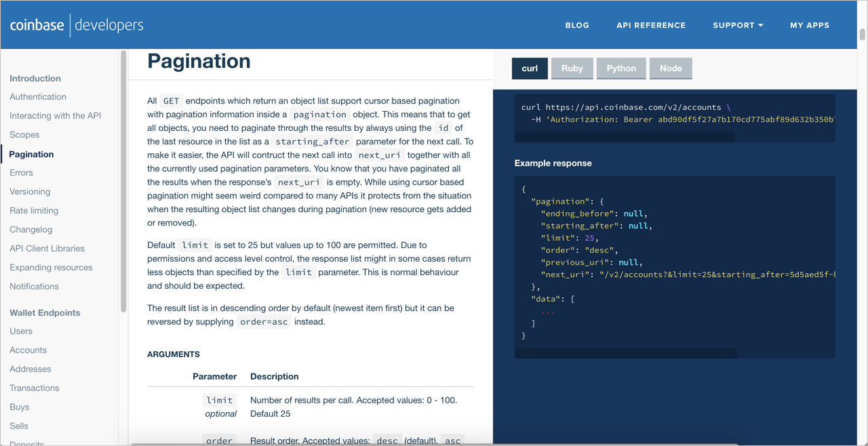The width and height of the screenshot is (868, 446).
Task: Click the "limit": 25 line in response
Action: pyautogui.click(x=570, y=238)
